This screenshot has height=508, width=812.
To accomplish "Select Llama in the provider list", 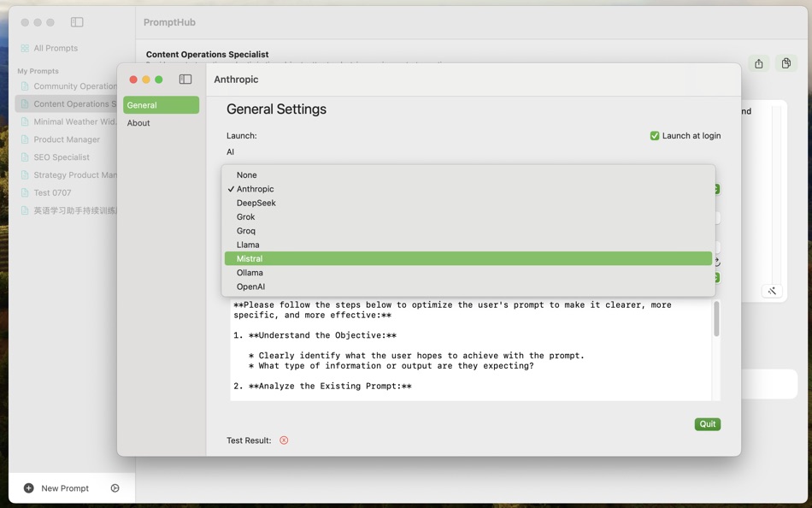I will coord(468,245).
